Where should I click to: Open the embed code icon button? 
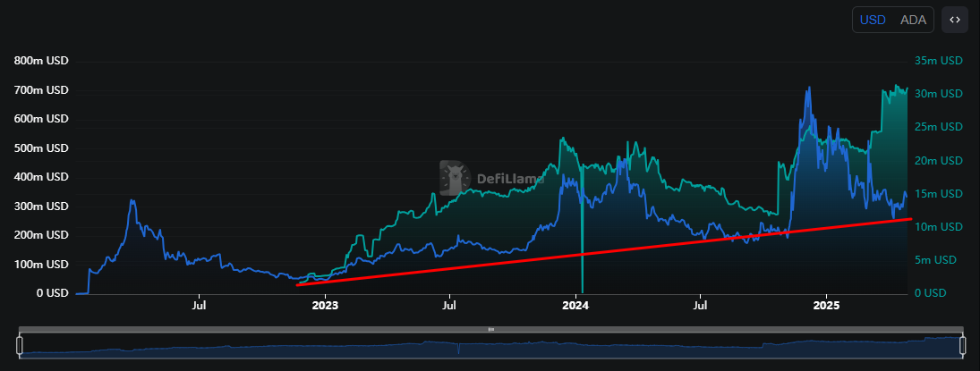pyautogui.click(x=954, y=20)
